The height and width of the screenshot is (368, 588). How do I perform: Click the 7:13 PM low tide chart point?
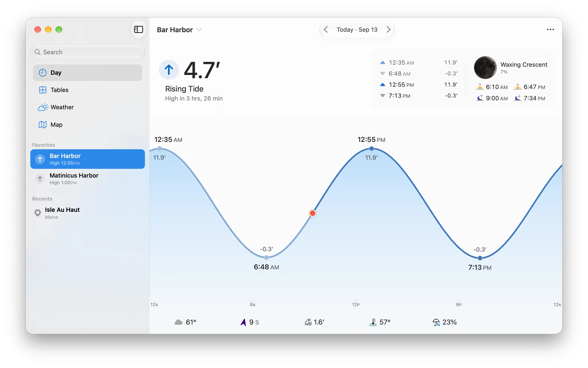(480, 258)
